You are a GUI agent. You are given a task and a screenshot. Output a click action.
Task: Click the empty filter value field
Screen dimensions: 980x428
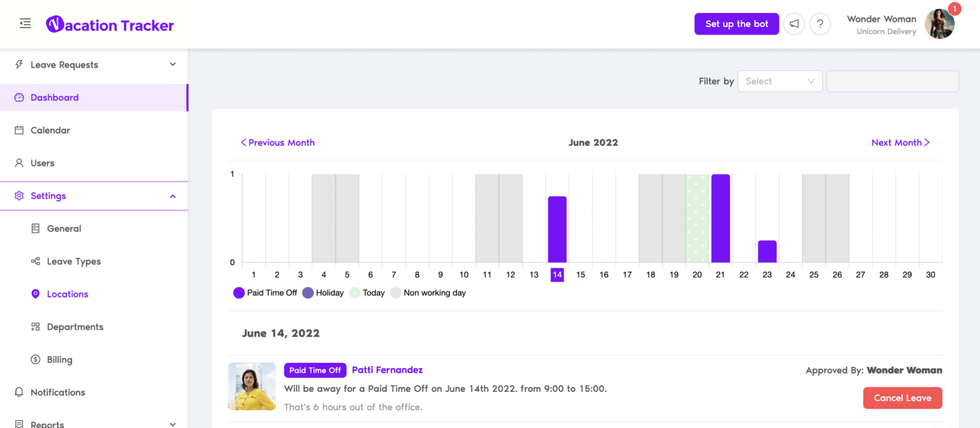[x=893, y=81]
